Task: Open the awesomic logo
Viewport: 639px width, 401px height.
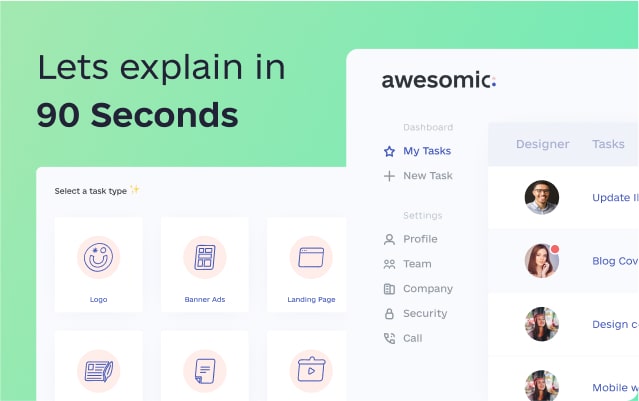Action: (439, 80)
